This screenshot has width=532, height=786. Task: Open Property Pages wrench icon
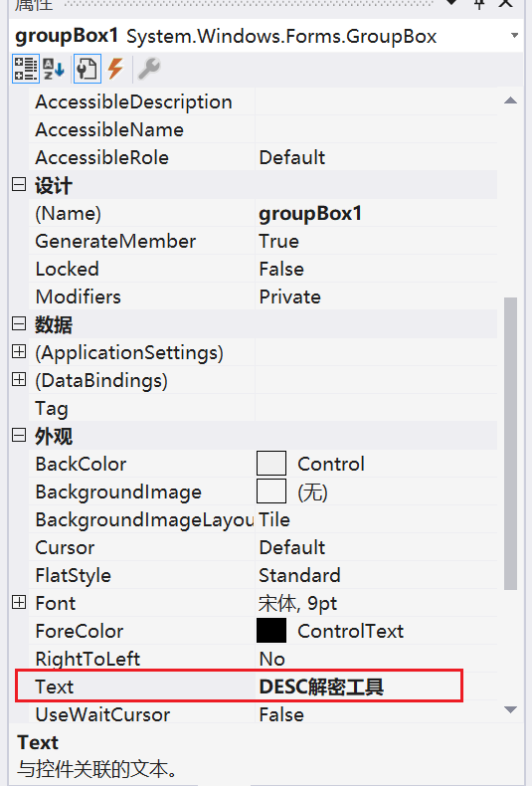click(x=149, y=69)
